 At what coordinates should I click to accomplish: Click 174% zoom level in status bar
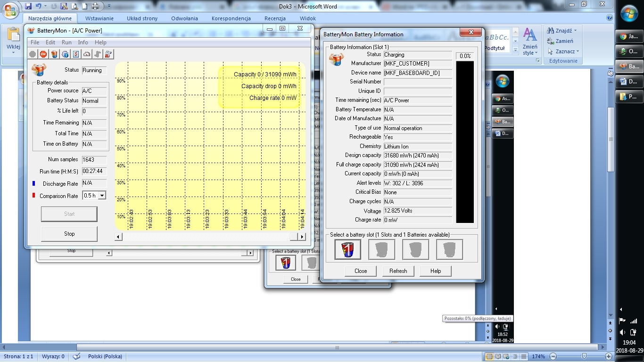coord(538,356)
